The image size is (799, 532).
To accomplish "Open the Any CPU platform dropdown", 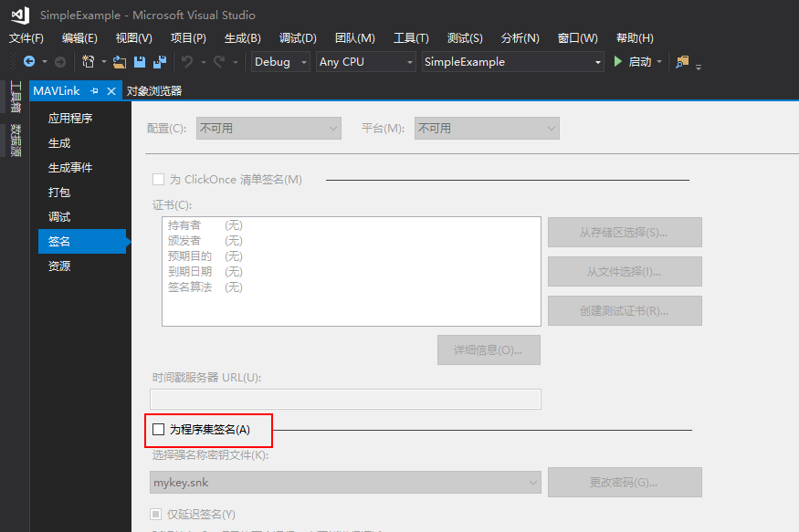I will (x=366, y=62).
